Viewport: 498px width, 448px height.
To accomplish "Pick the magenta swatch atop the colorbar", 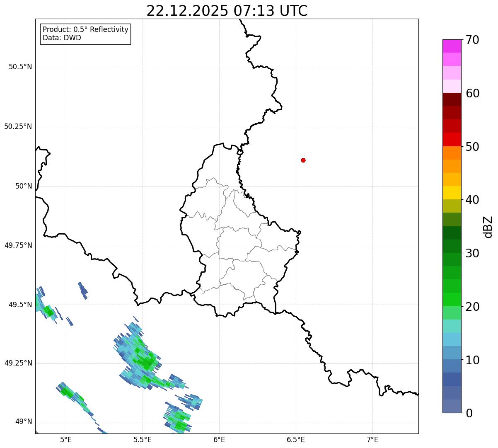I will 452,46.
